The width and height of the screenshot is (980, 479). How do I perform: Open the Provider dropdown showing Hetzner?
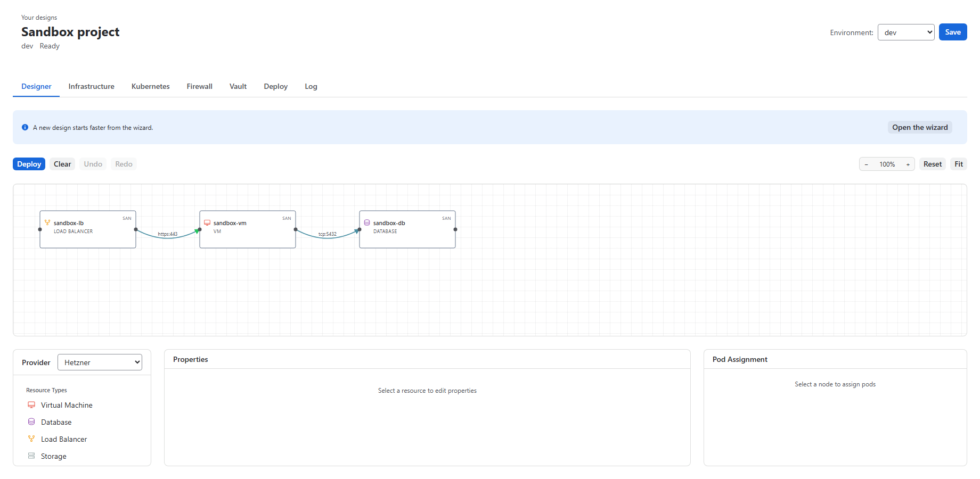click(100, 362)
